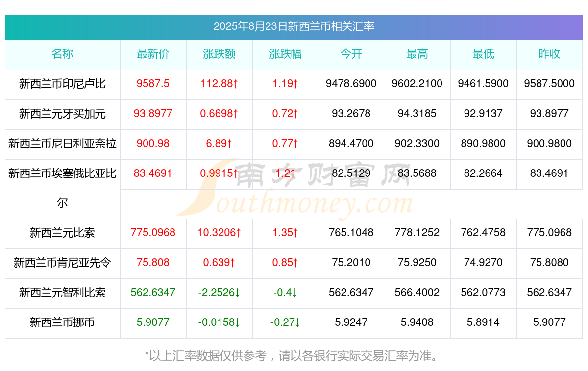Select the 涨跌幅 column header
588x371 pixels.
[x=286, y=54]
